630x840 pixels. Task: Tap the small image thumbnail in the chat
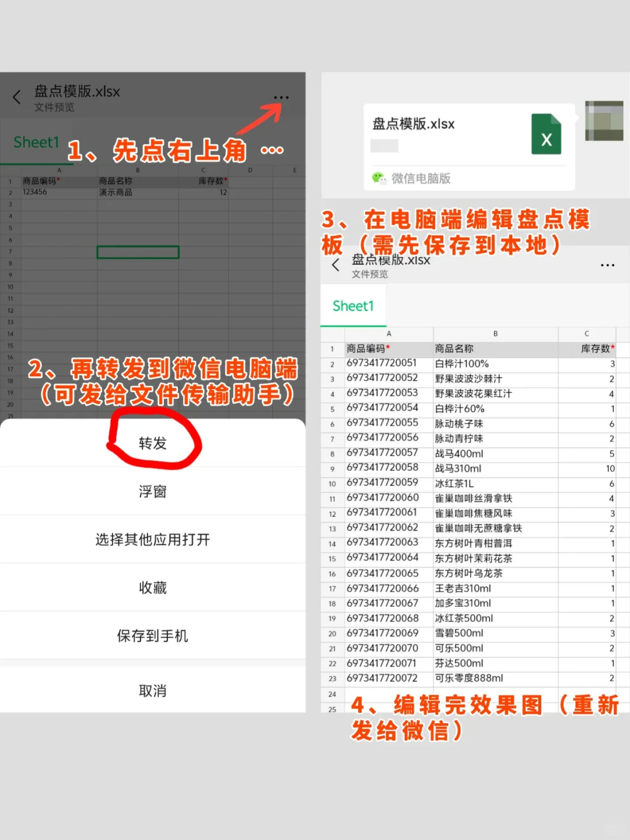pos(604,121)
